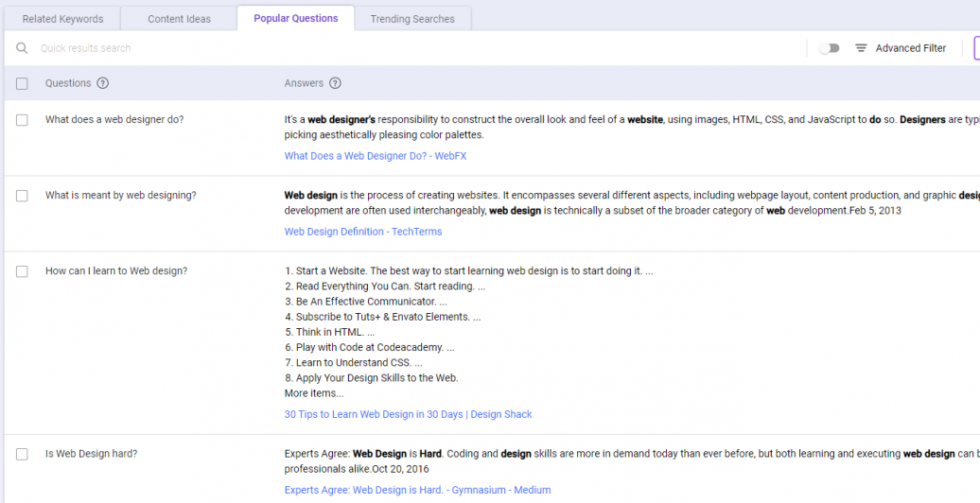The height and width of the screenshot is (503, 980).
Task: Select question text 'What is meant by web designing?'
Action: pos(121,195)
